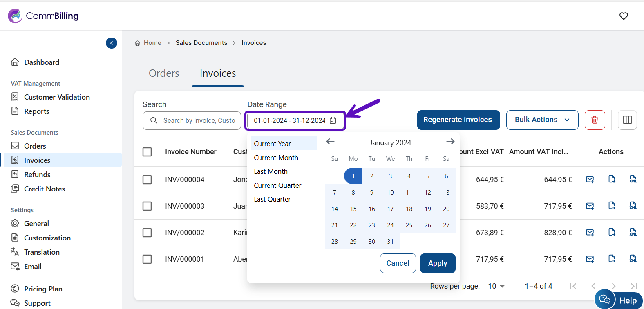This screenshot has height=309, width=644.
Task: Open the date range picker field
Action: [x=295, y=120]
